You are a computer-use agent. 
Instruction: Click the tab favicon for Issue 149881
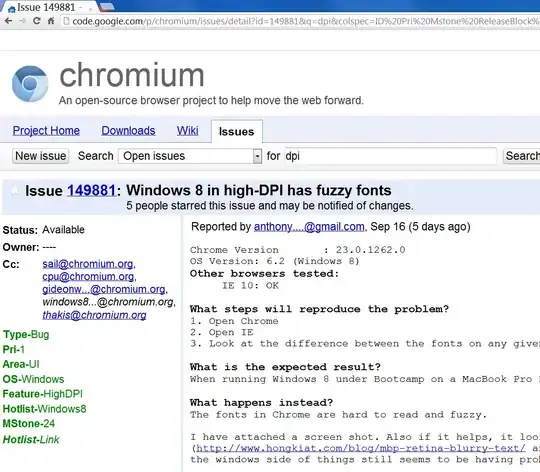point(12,9)
